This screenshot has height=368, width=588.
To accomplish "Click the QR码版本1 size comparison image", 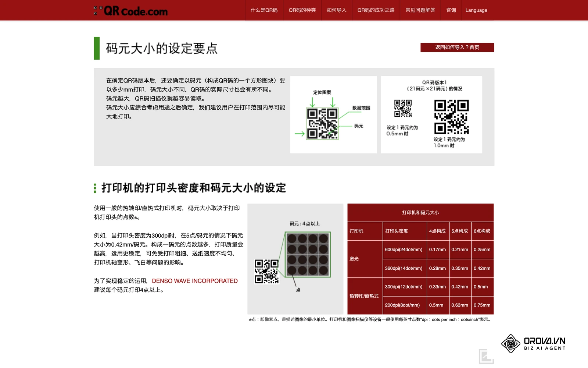I will 431,114.
